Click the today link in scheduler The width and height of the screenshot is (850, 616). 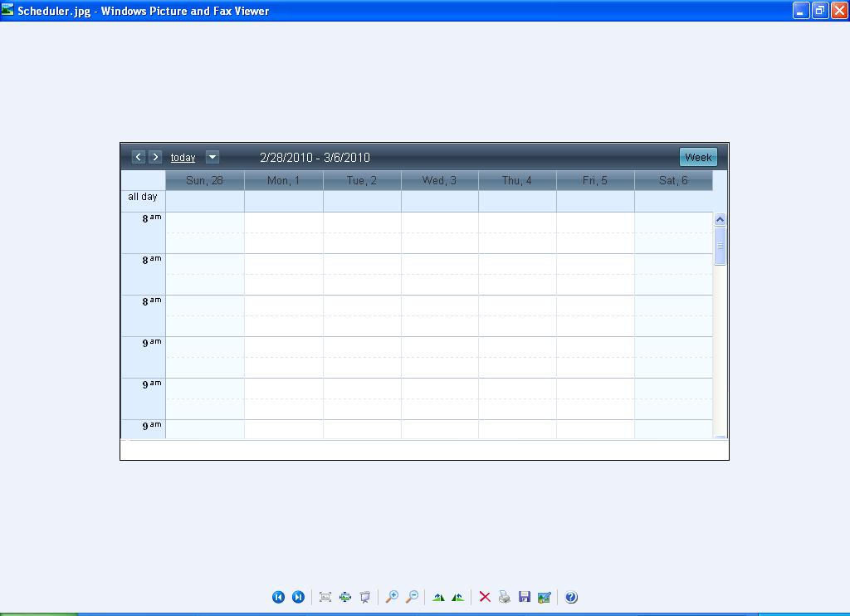pos(183,157)
